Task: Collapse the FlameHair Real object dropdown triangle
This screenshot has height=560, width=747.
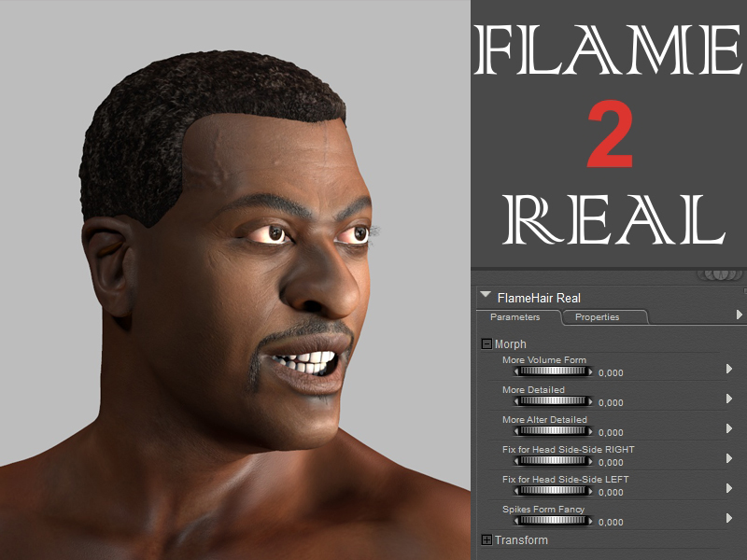Action: pyautogui.click(x=486, y=295)
